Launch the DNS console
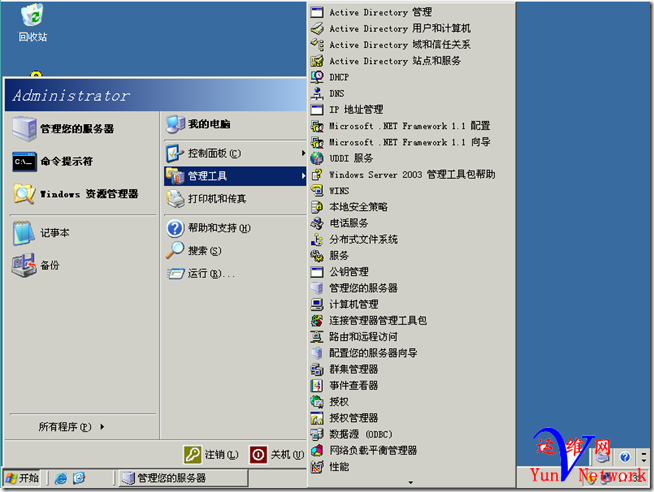 411,93
